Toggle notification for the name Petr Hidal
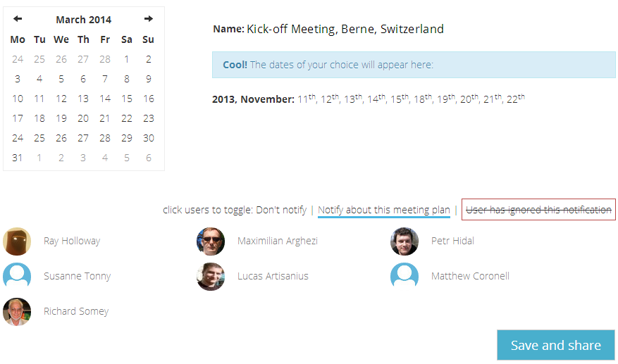This screenshot has width=618, height=364. tap(452, 241)
